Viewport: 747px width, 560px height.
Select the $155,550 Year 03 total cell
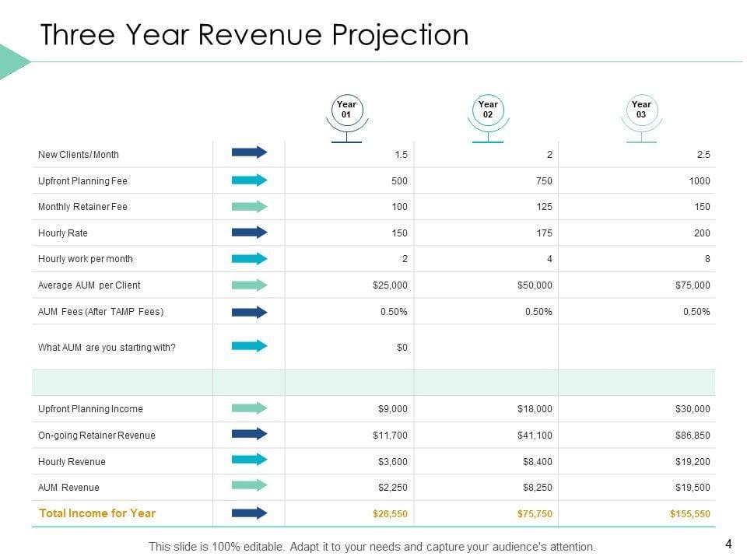(x=689, y=514)
